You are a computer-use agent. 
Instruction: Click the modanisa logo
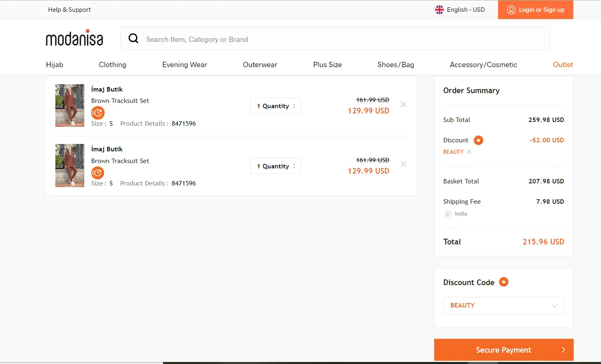[x=74, y=37]
